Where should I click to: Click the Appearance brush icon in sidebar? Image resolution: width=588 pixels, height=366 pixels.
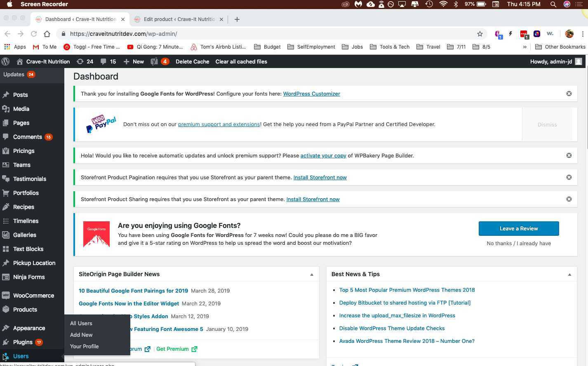6,328
